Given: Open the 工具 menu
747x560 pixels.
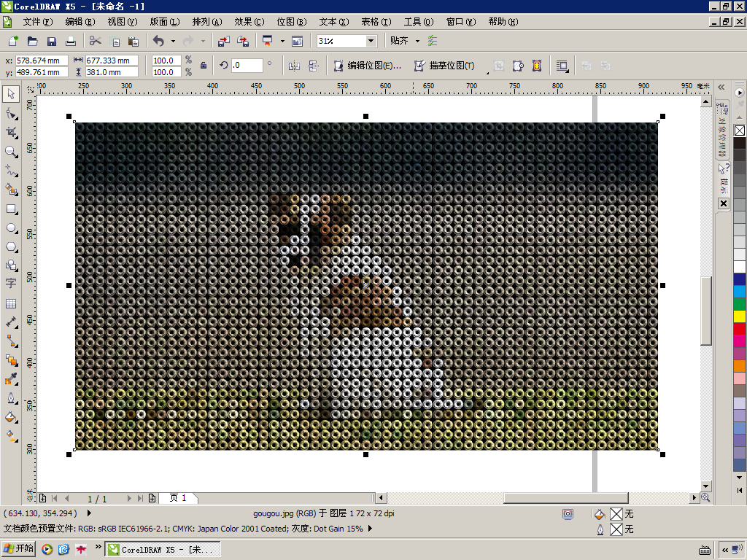Looking at the screenshot, I should (x=418, y=22).
